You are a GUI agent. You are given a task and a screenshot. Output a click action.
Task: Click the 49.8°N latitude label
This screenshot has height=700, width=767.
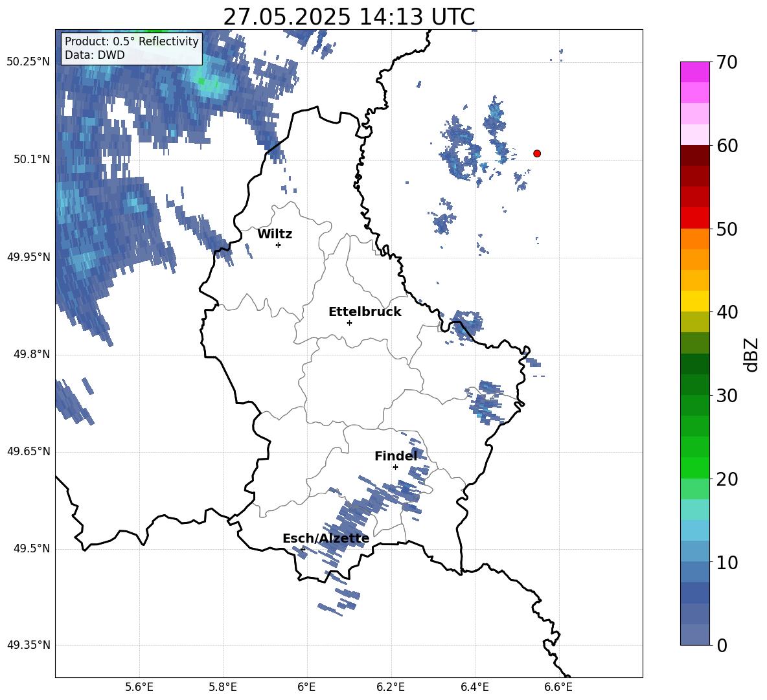coord(32,354)
